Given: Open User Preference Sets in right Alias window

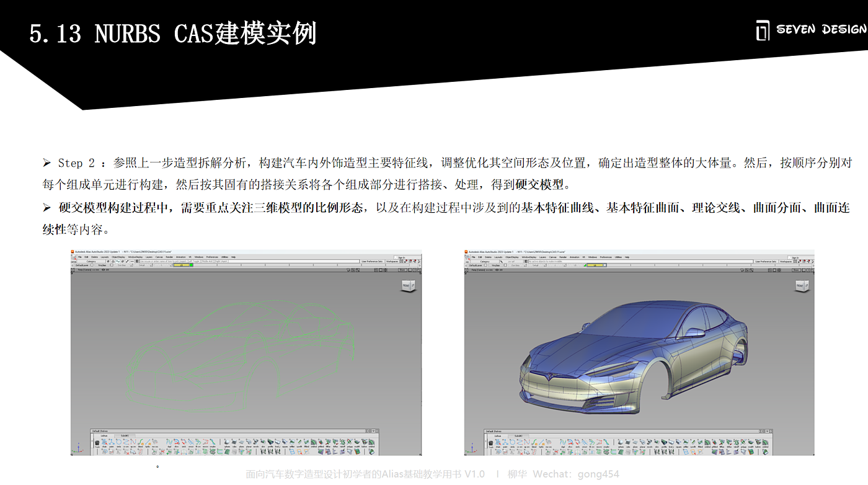Looking at the screenshot, I should [x=766, y=262].
